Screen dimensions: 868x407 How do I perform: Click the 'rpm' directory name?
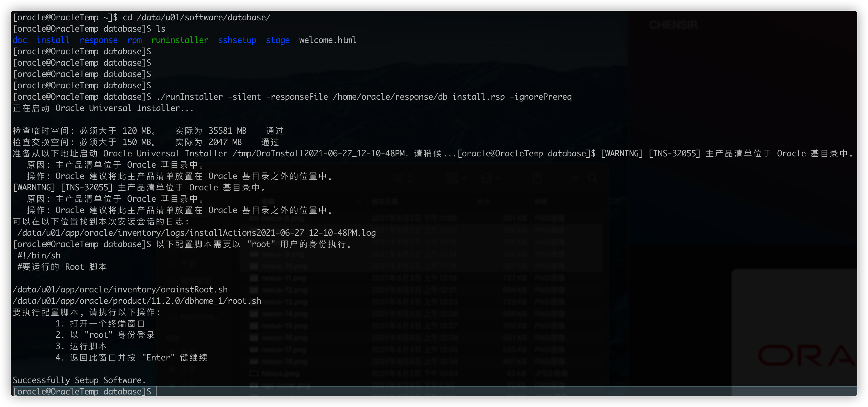click(134, 40)
